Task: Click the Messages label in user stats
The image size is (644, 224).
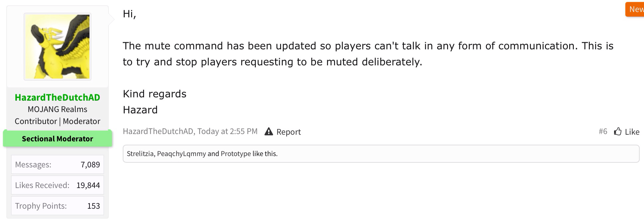Action: click(33, 165)
